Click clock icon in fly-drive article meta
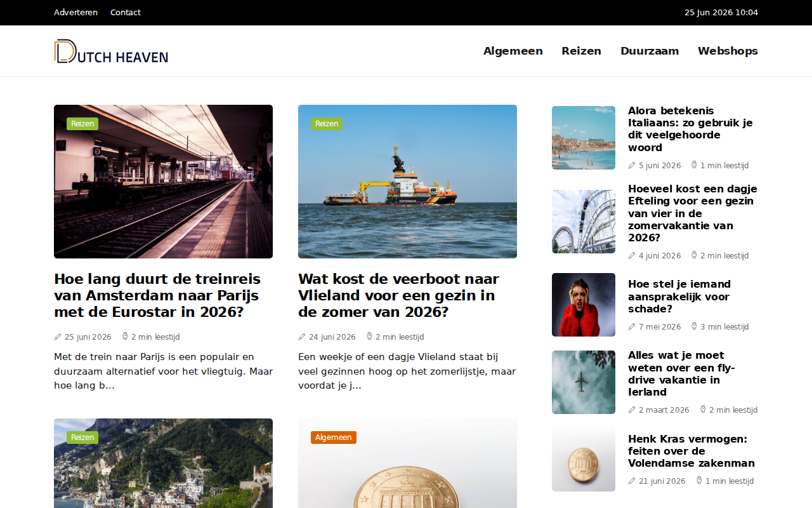The width and height of the screenshot is (812, 508). pyautogui.click(x=703, y=410)
